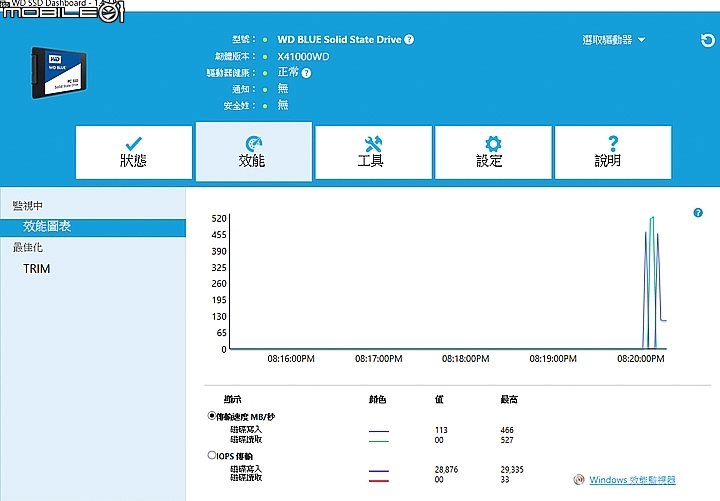Click the red IOPS read color line
720x501 pixels.
(379, 481)
